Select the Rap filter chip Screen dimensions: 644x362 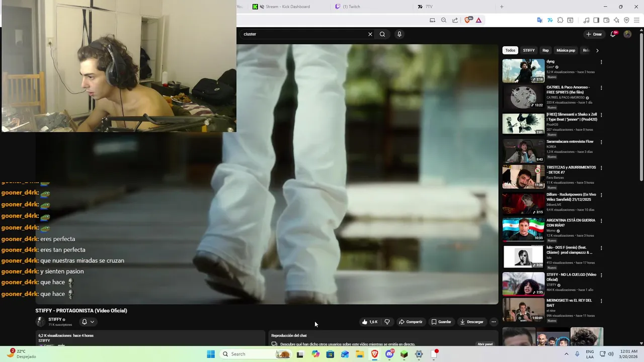click(545, 50)
